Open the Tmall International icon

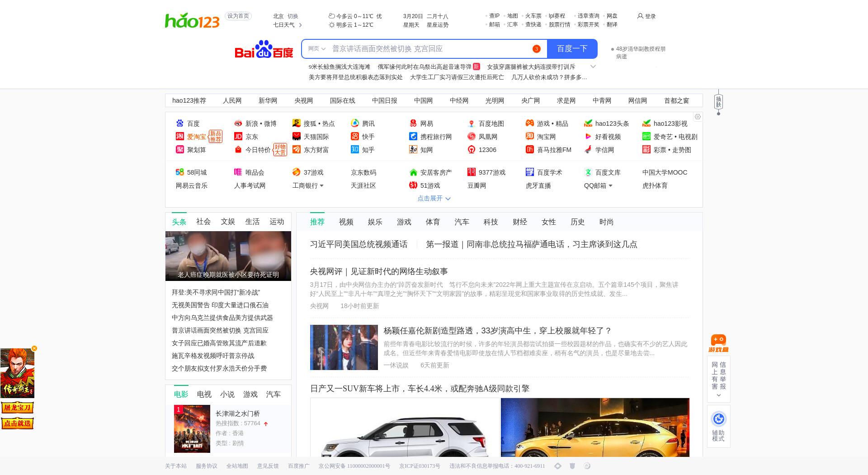(297, 137)
